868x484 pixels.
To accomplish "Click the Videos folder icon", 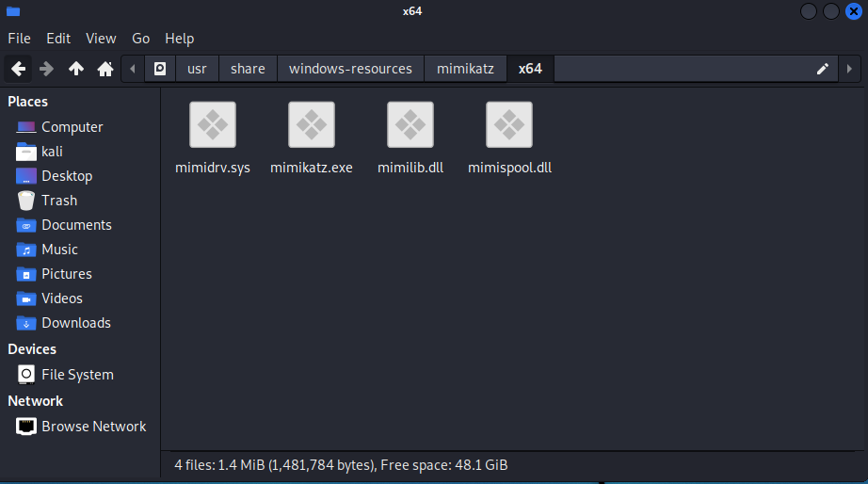I will [x=26, y=298].
